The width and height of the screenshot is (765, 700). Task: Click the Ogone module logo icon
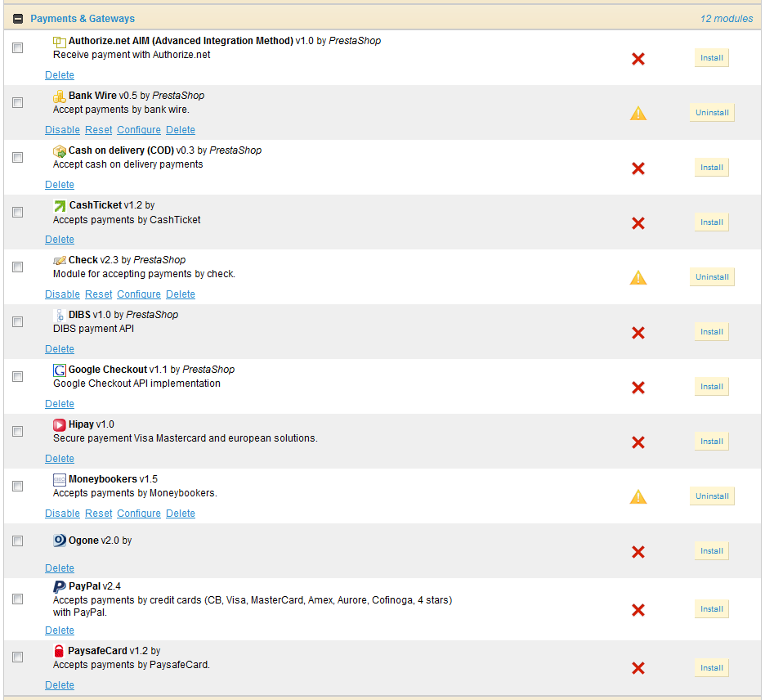[59, 541]
